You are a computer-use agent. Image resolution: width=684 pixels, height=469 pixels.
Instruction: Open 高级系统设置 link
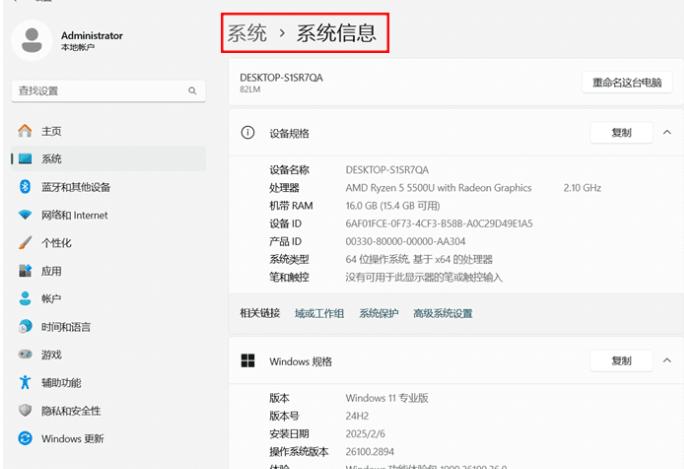[443, 313]
